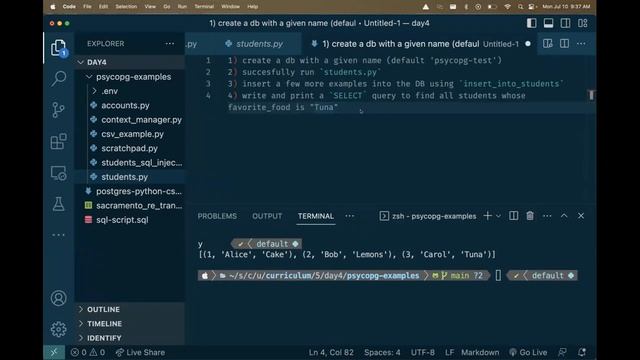Start Live Share from status bar
The width and height of the screenshot is (640, 360).
[140, 352]
